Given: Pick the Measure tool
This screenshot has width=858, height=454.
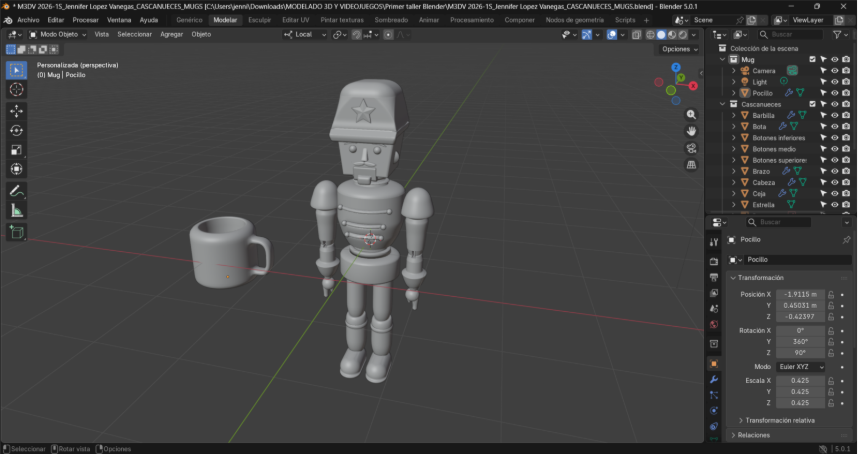Looking at the screenshot, I should pyautogui.click(x=16, y=210).
